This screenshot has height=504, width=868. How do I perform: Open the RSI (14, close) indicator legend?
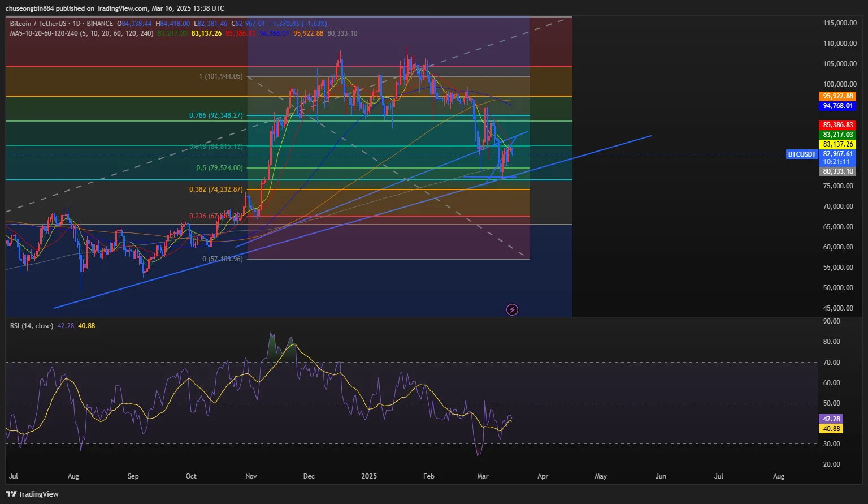[x=32, y=326]
